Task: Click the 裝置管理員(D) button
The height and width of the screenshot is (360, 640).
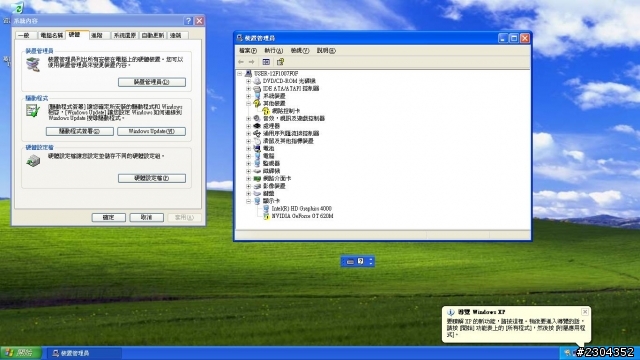Action: pos(152,82)
